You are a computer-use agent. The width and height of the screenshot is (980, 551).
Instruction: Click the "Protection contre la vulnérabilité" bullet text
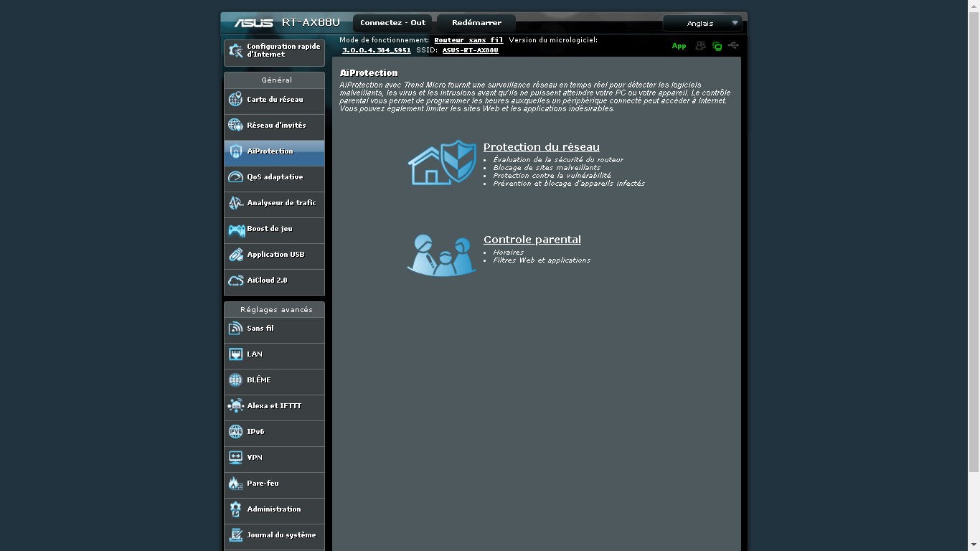pyautogui.click(x=552, y=176)
